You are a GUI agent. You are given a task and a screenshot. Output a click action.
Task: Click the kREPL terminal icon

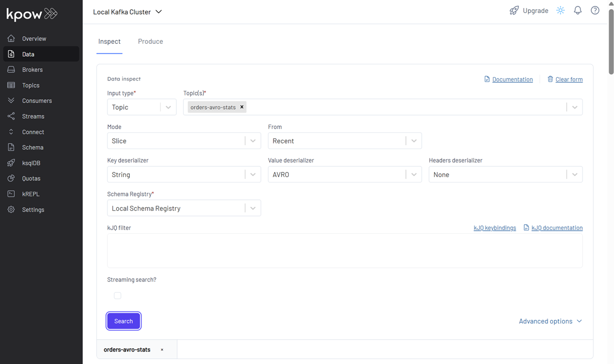(x=11, y=194)
